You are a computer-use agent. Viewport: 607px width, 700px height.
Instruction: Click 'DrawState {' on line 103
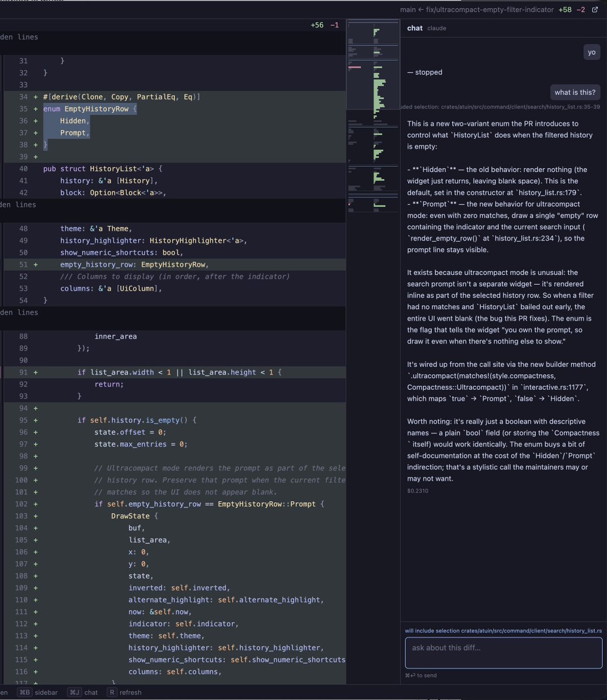(134, 516)
